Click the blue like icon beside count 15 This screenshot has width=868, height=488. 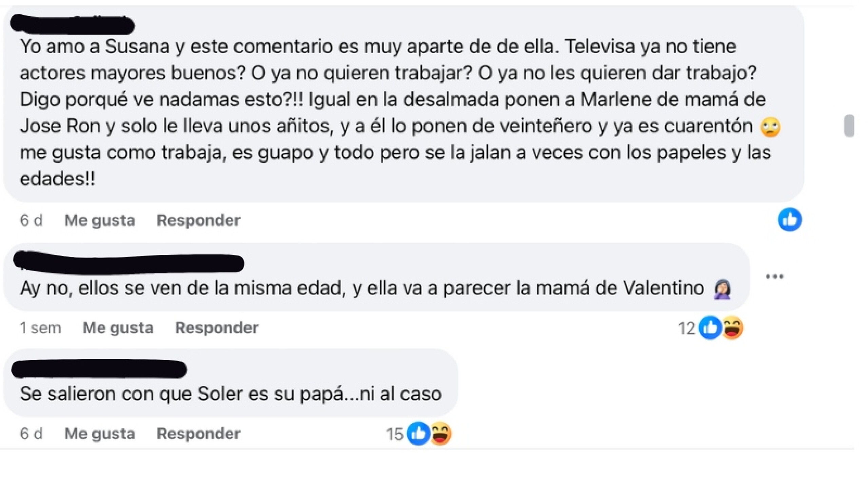[418, 433]
